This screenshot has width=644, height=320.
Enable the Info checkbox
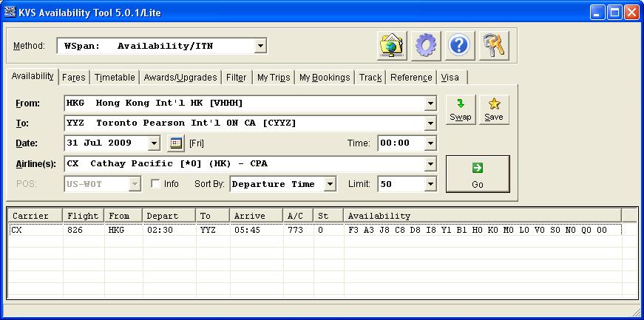tap(155, 184)
